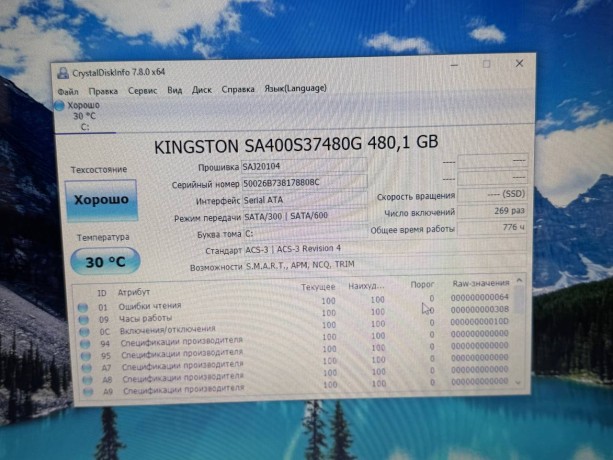
Task: Close the CrystalDiskInfo window
Action: [519, 63]
